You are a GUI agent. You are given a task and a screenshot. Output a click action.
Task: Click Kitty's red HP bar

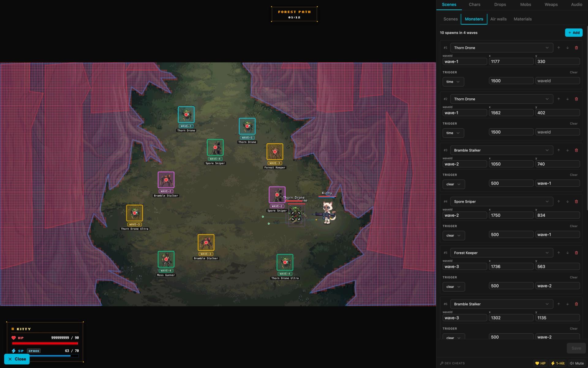click(45, 343)
